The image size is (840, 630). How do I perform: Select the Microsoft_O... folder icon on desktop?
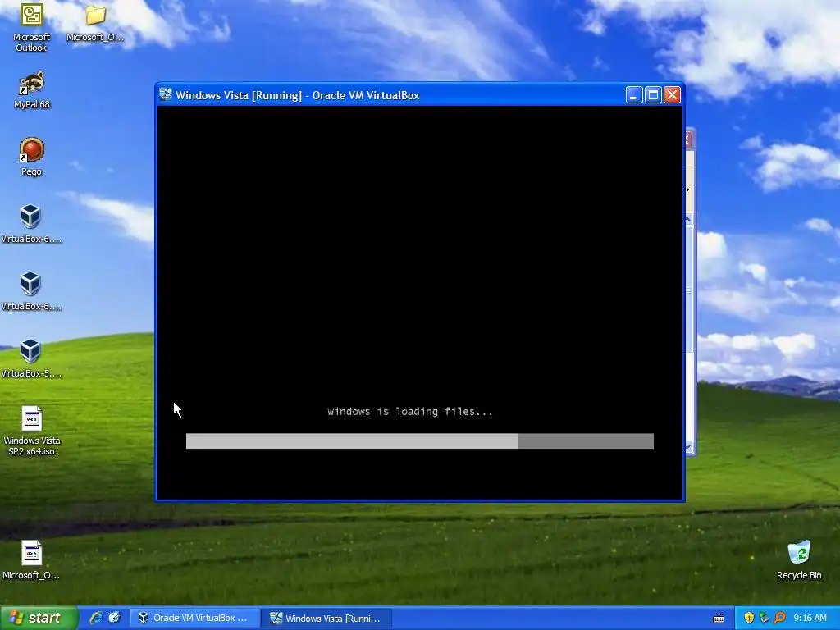click(95, 22)
